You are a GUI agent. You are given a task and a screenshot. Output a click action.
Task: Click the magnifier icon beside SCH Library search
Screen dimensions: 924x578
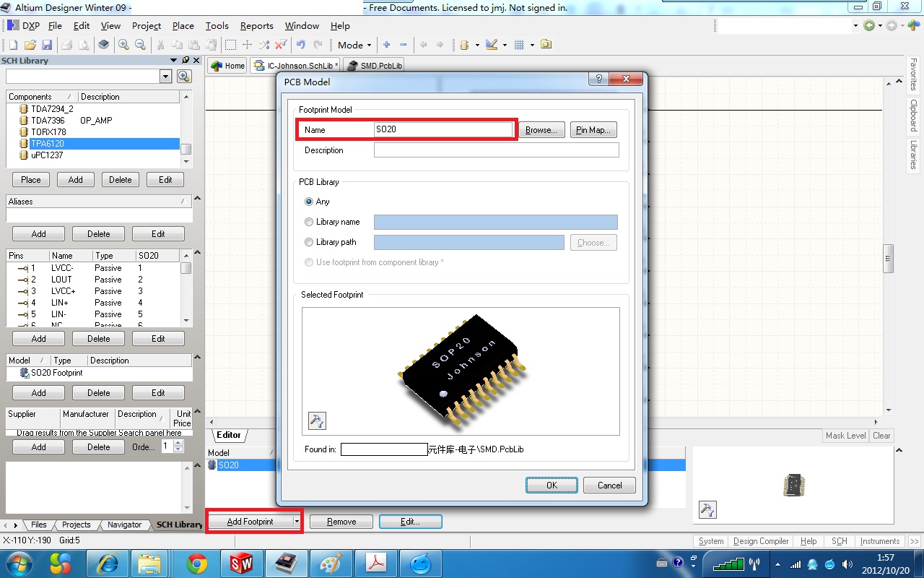pyautogui.click(x=184, y=77)
